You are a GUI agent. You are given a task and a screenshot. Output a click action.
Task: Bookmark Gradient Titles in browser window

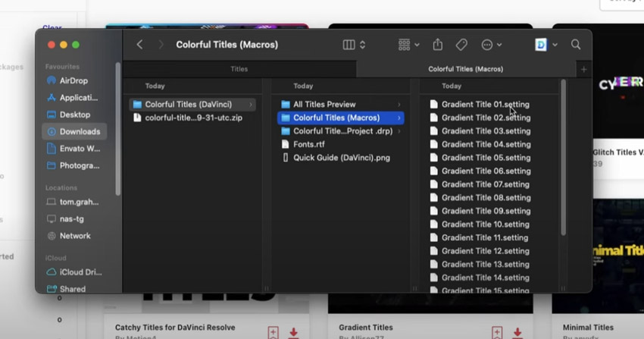click(497, 332)
